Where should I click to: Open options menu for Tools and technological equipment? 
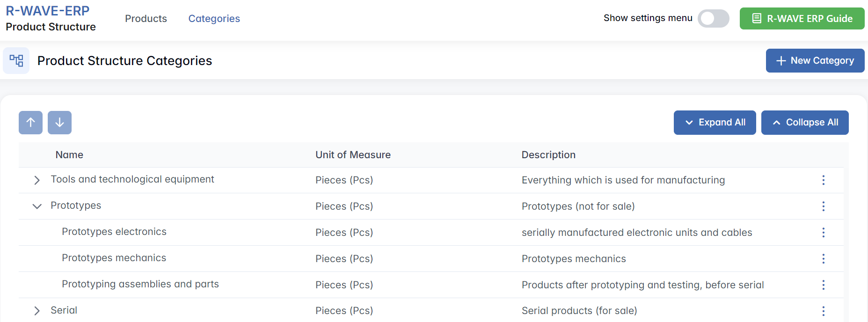tap(823, 180)
